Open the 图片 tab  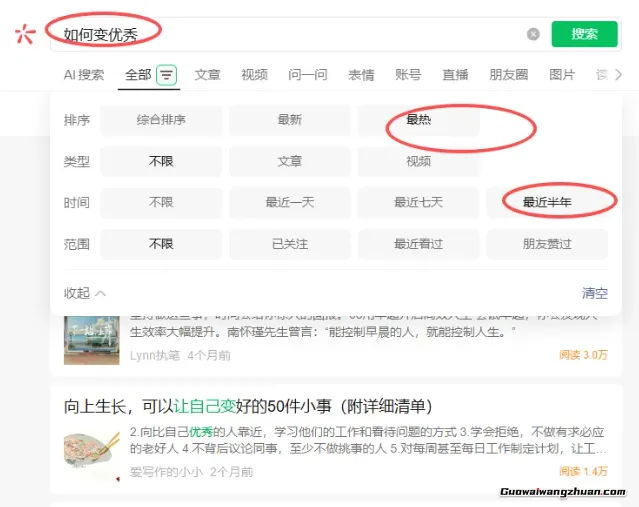click(x=562, y=75)
